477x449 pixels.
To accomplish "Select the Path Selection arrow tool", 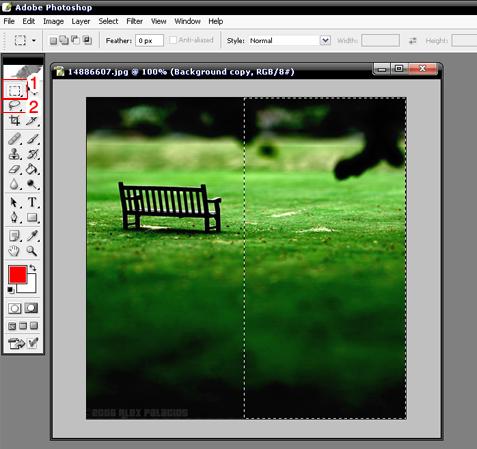I will pyautogui.click(x=14, y=202).
